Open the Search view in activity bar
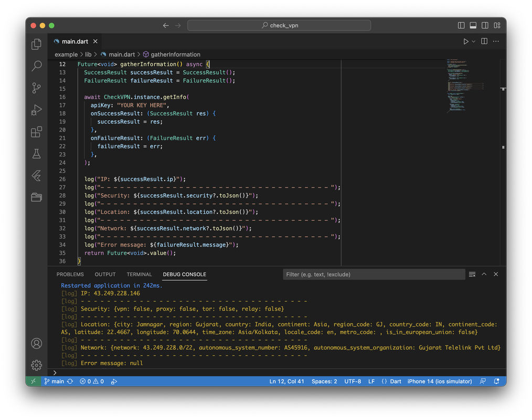This screenshot has width=532, height=420. (x=36, y=66)
